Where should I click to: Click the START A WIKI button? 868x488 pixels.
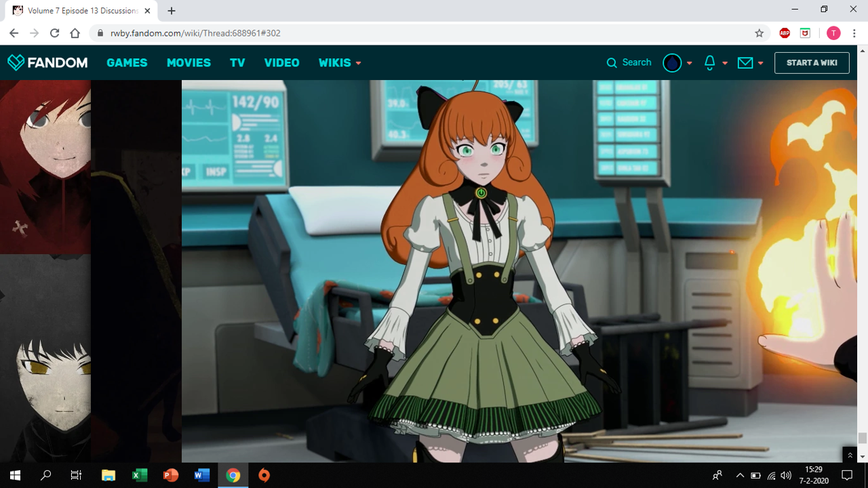coord(812,63)
